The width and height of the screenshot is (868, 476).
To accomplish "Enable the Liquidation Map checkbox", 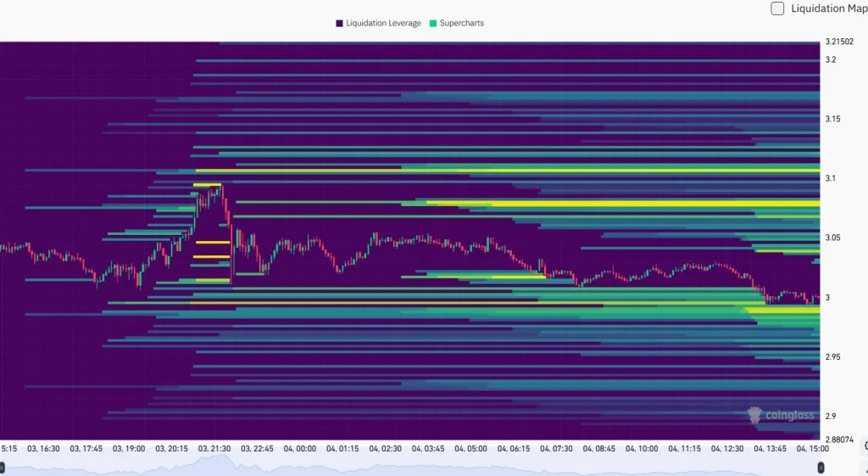I will point(777,9).
